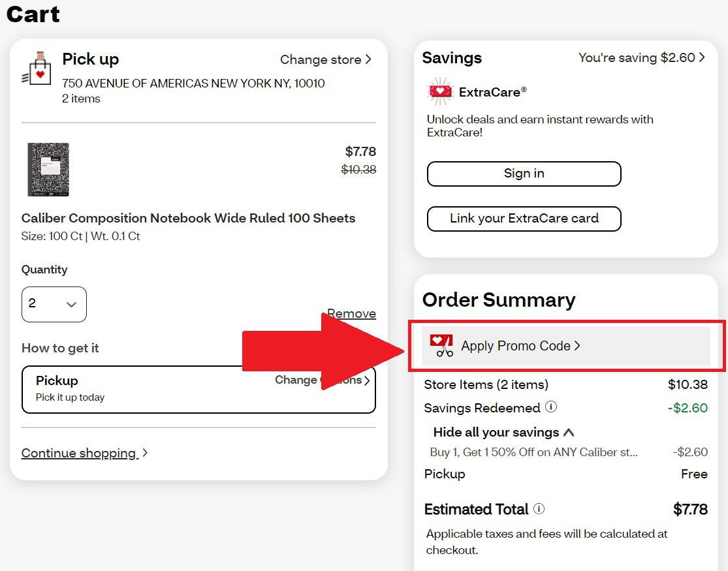Click the ExtraCare card icon
Image resolution: width=728 pixels, height=571 pixels.
coord(439,91)
